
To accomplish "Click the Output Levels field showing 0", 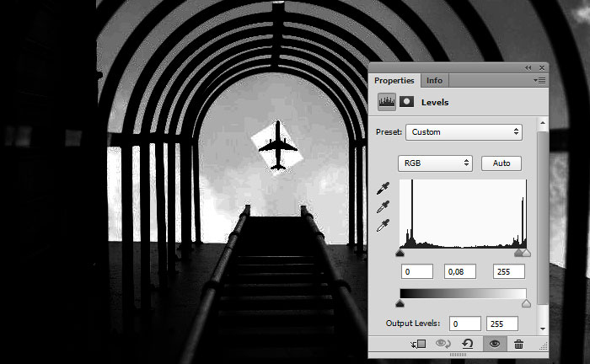I will pos(464,324).
